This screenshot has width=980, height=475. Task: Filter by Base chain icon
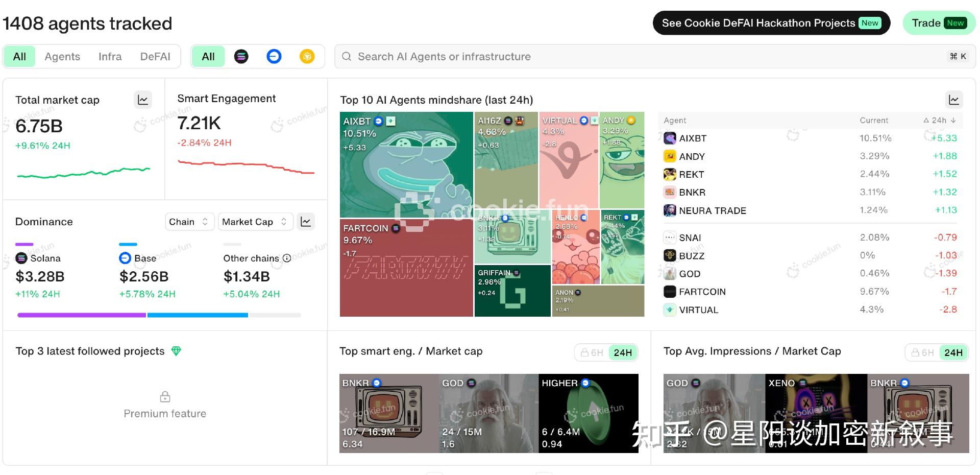click(274, 56)
